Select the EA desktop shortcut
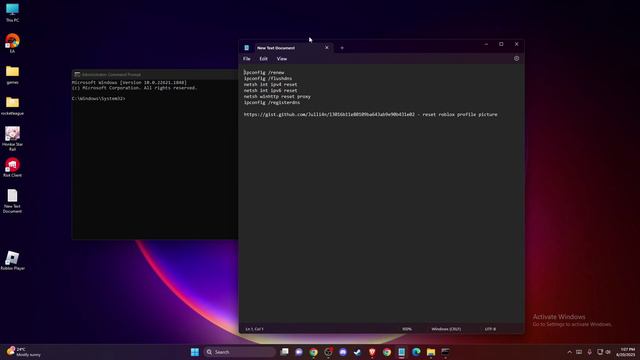 [12, 43]
